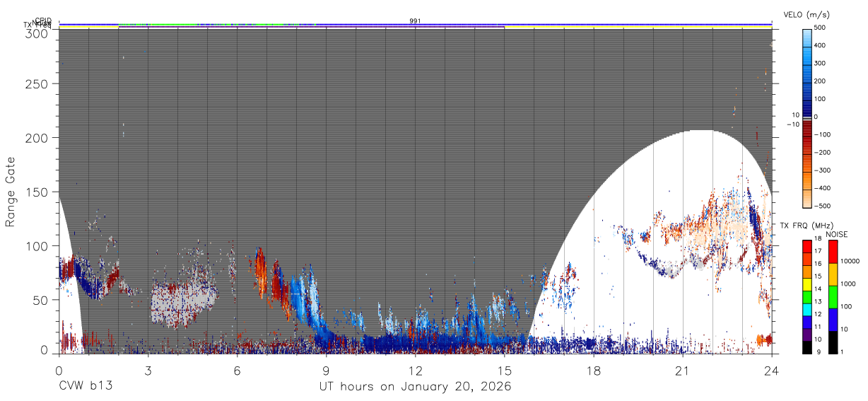868x401 pixels.
Task: Click the 1000 noise scale label
Action: click(848, 284)
